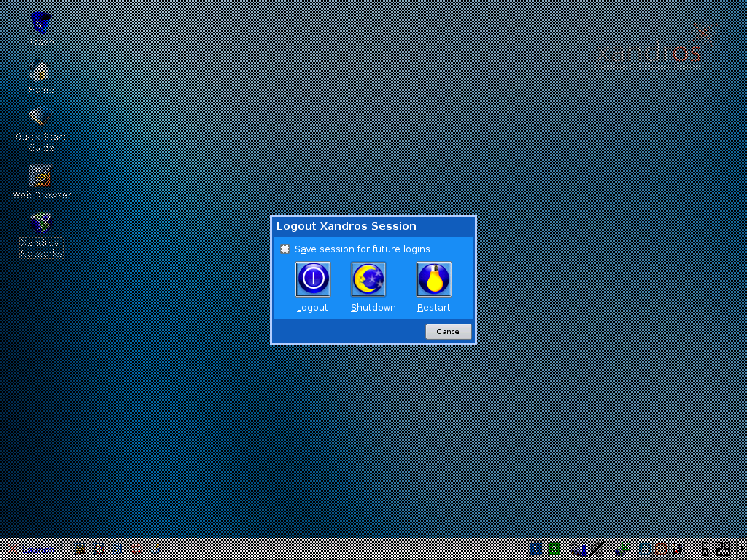
Task: Switch to virtual desktop 1
Action: click(x=535, y=550)
